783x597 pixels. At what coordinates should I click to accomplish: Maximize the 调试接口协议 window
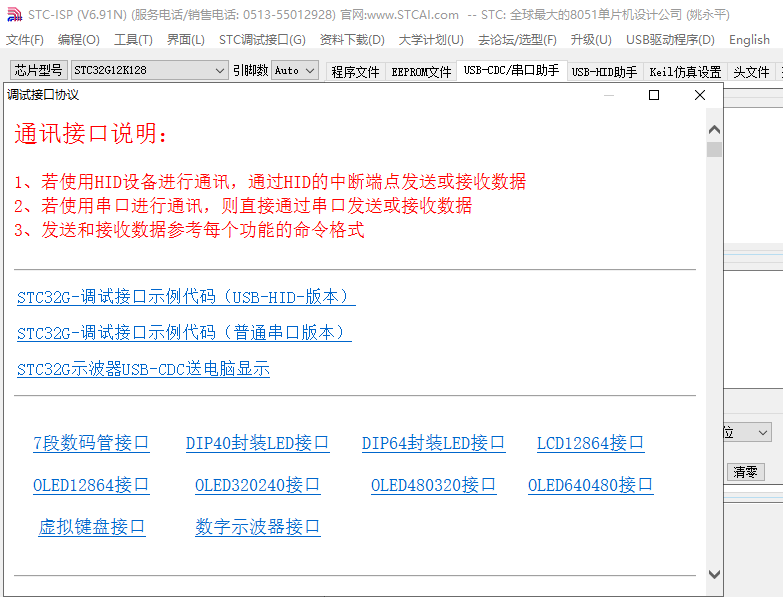point(654,95)
